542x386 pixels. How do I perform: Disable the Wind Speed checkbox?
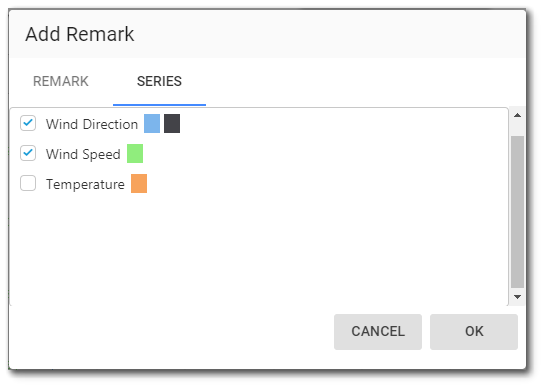click(28, 153)
